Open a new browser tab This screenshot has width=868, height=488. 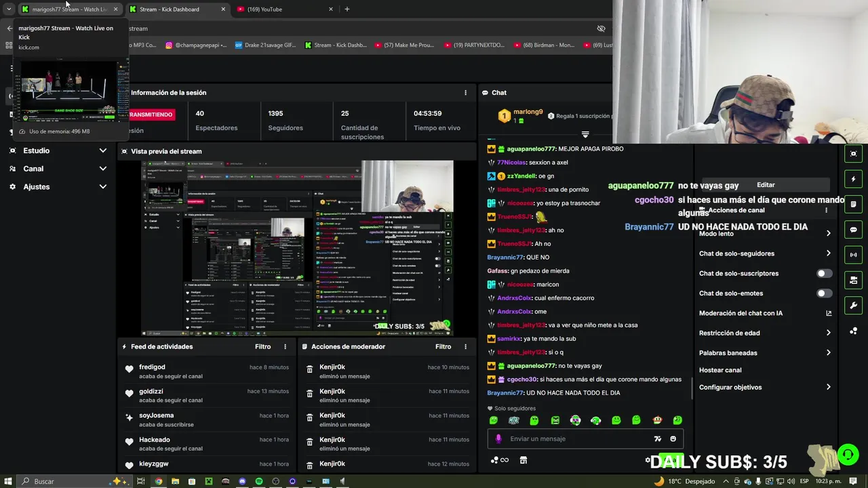pos(347,9)
